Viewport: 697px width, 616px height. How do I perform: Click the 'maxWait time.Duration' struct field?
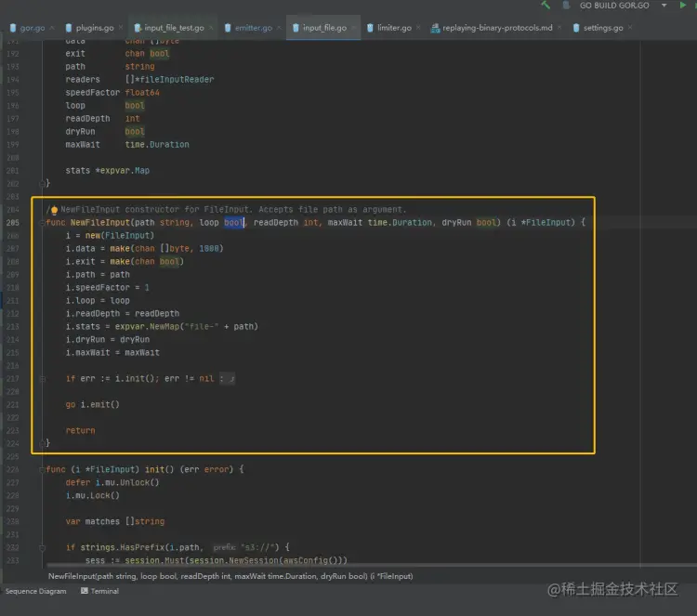(x=127, y=145)
